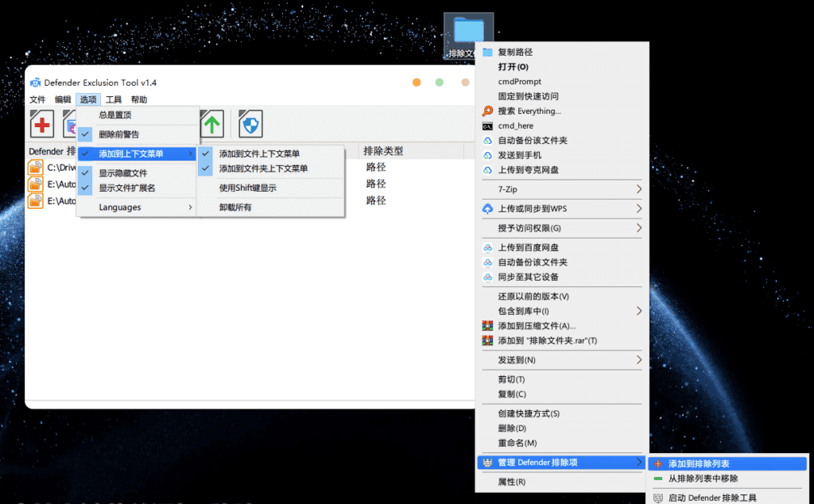Open the 帮助 menu
The width and height of the screenshot is (814, 504).
click(139, 99)
